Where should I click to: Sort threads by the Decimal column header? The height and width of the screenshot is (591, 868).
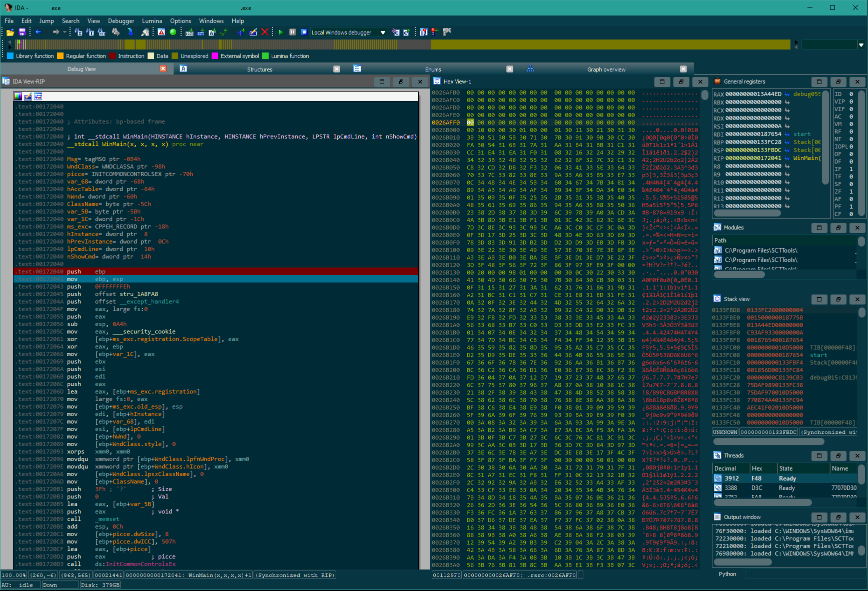tap(731, 468)
